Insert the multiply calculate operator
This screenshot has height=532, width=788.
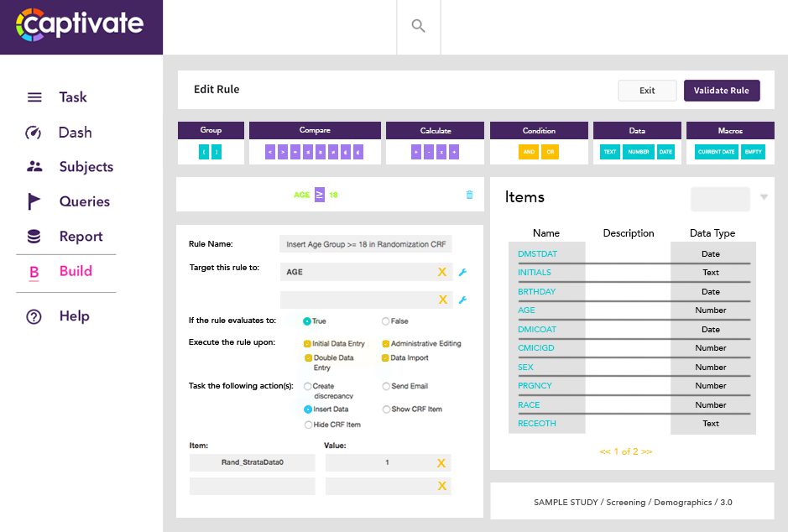pyautogui.click(x=441, y=152)
